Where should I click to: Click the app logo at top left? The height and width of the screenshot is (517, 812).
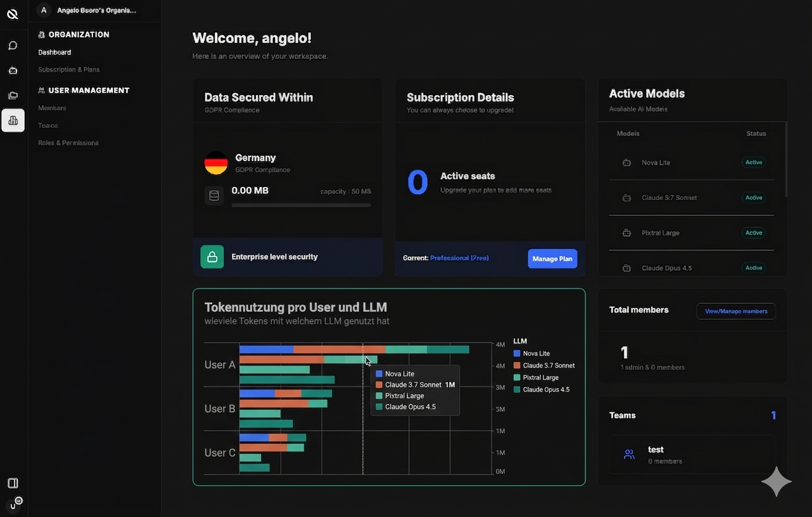pyautogui.click(x=13, y=13)
